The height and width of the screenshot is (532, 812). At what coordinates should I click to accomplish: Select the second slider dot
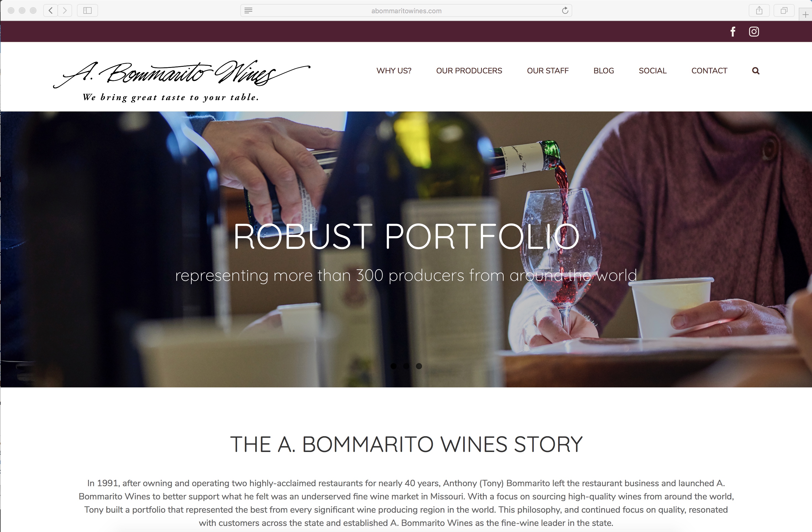[406, 366]
